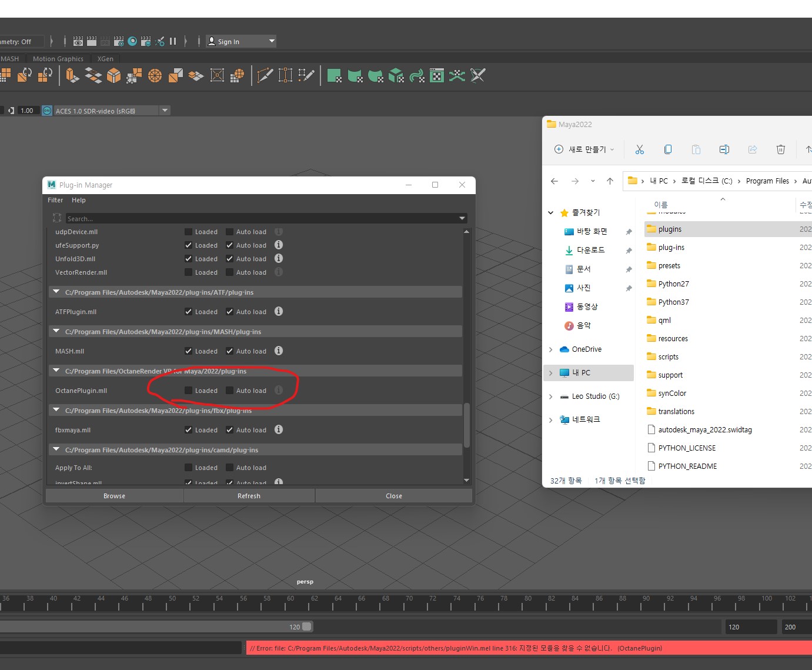Show info for MASH.mll plug-in
812x670 pixels.
point(279,351)
